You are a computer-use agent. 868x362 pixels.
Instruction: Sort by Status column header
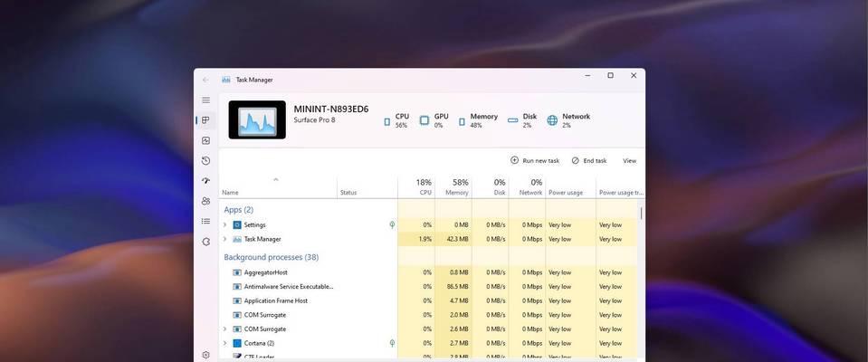tap(367, 187)
